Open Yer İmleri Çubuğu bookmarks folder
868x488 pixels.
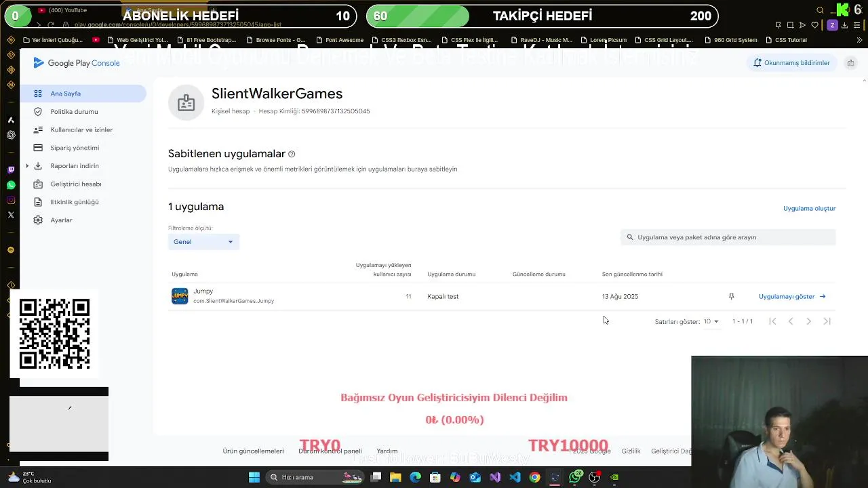[x=53, y=40]
